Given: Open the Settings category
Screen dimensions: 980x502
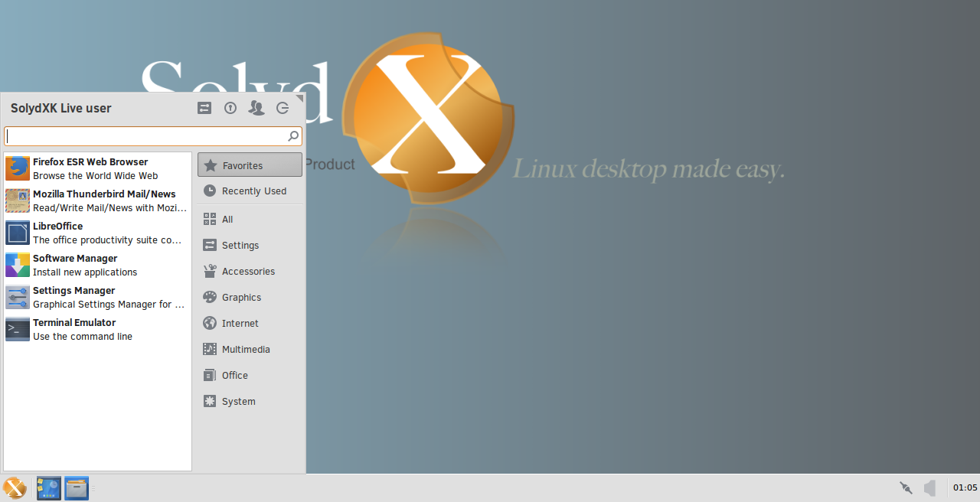Looking at the screenshot, I should (250, 245).
